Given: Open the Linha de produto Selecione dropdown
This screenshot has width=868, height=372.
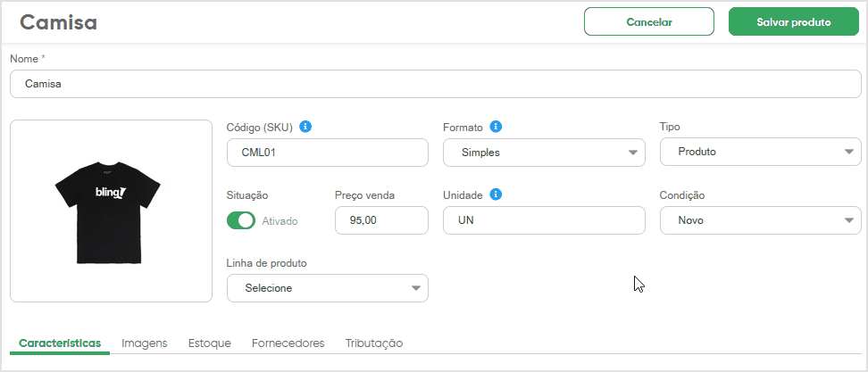Looking at the screenshot, I should (328, 288).
